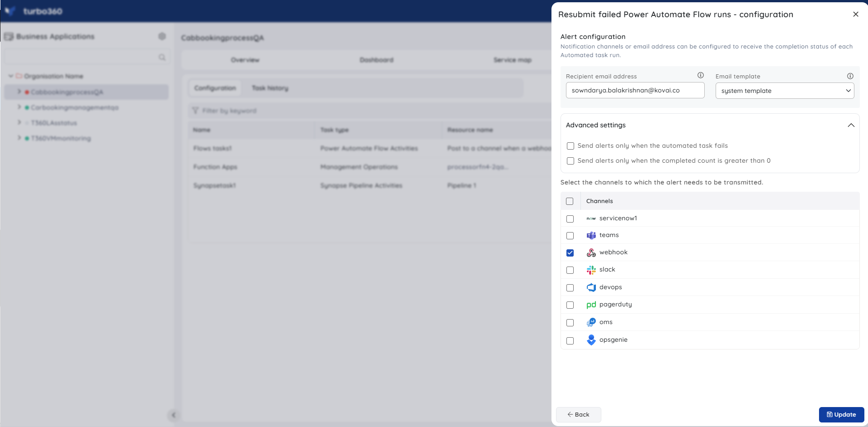Focus the sidebar search box
Image resolution: width=868 pixels, height=427 pixels.
point(87,57)
